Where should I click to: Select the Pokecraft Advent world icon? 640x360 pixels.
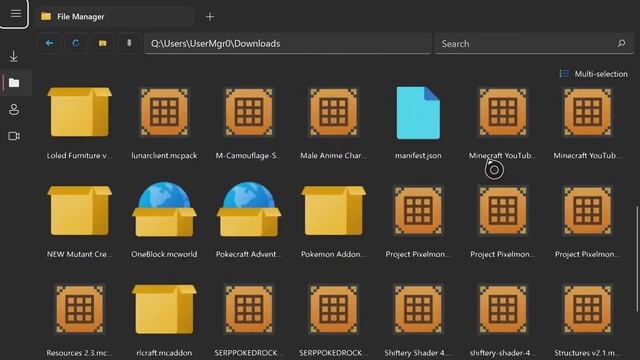click(x=249, y=209)
